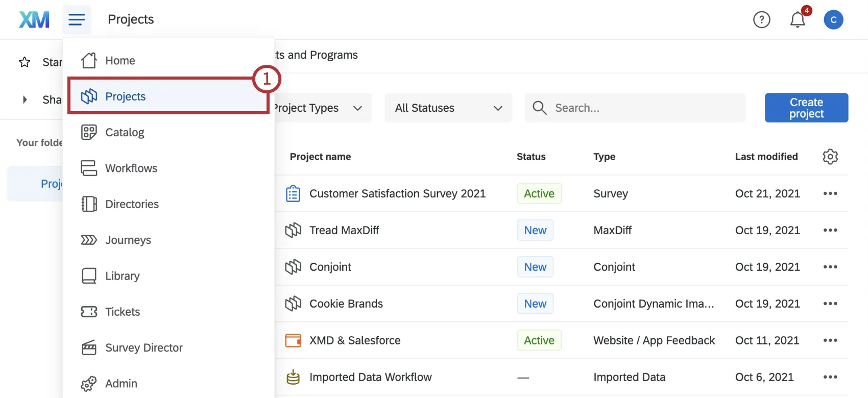Open the Cookie Brands project

[x=346, y=304]
